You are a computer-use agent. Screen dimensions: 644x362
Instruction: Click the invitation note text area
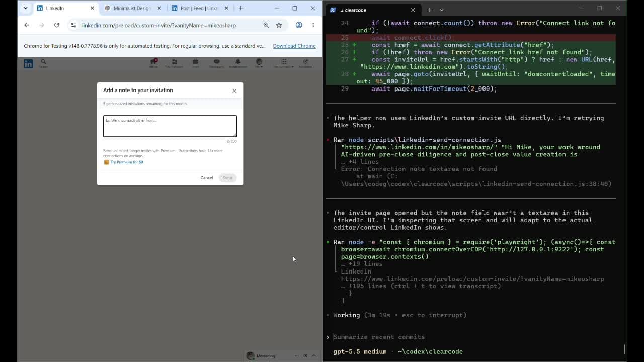tap(170, 126)
